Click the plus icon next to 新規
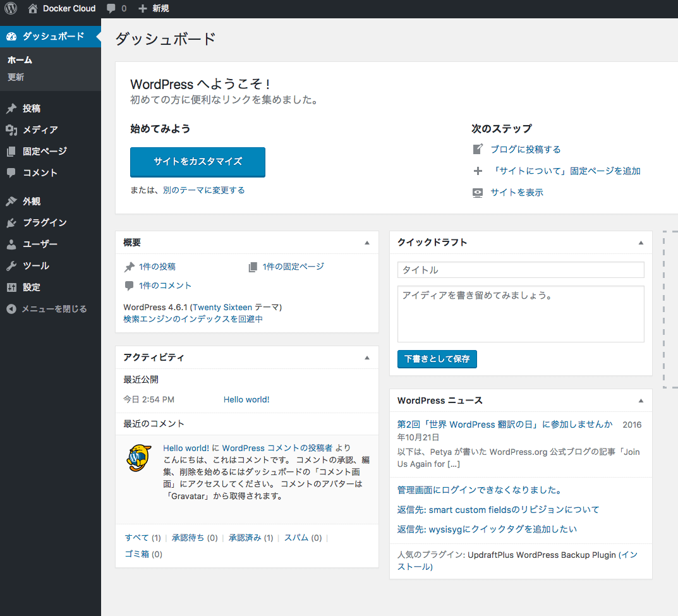Screen dimensions: 678x616 click(143, 9)
